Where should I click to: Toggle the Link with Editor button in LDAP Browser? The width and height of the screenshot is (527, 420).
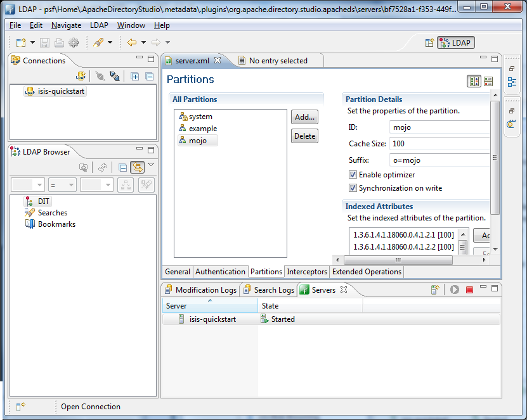click(x=138, y=167)
